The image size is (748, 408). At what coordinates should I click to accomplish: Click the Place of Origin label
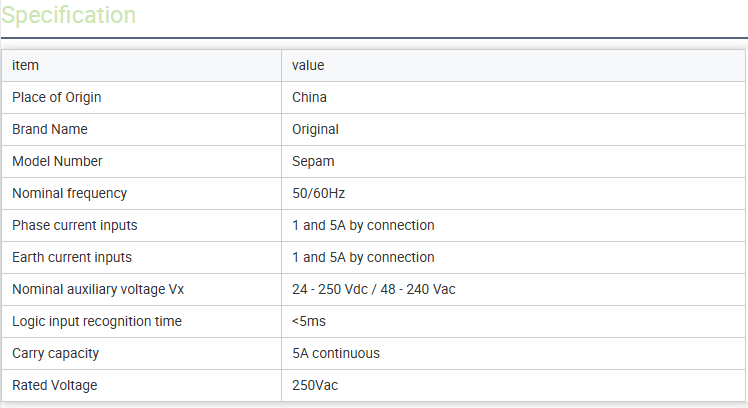(x=57, y=97)
